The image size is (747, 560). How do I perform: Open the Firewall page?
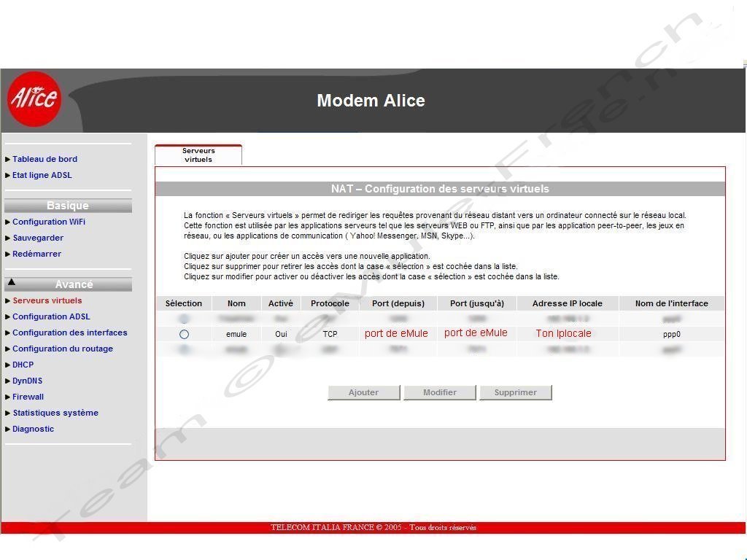28,397
